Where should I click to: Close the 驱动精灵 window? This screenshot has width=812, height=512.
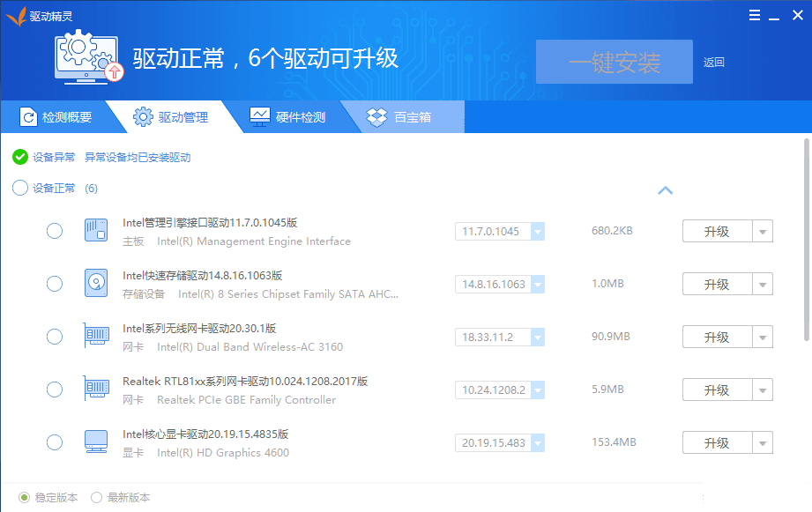pos(798,16)
